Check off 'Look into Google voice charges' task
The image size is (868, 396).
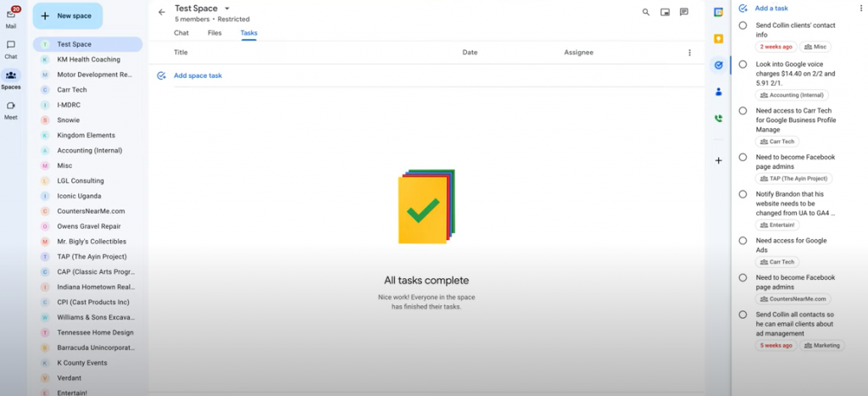point(743,64)
